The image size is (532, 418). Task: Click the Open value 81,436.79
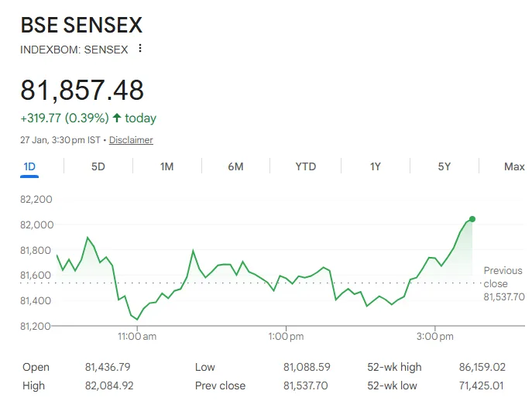coord(108,367)
